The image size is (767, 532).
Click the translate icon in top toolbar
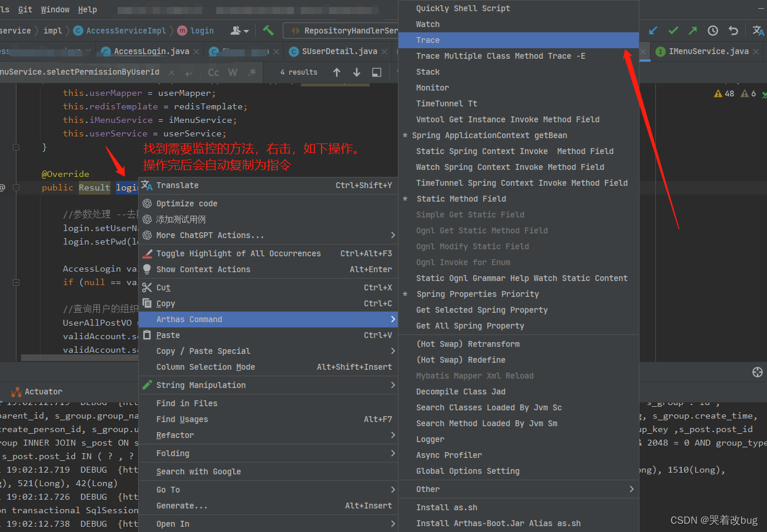[758, 31]
